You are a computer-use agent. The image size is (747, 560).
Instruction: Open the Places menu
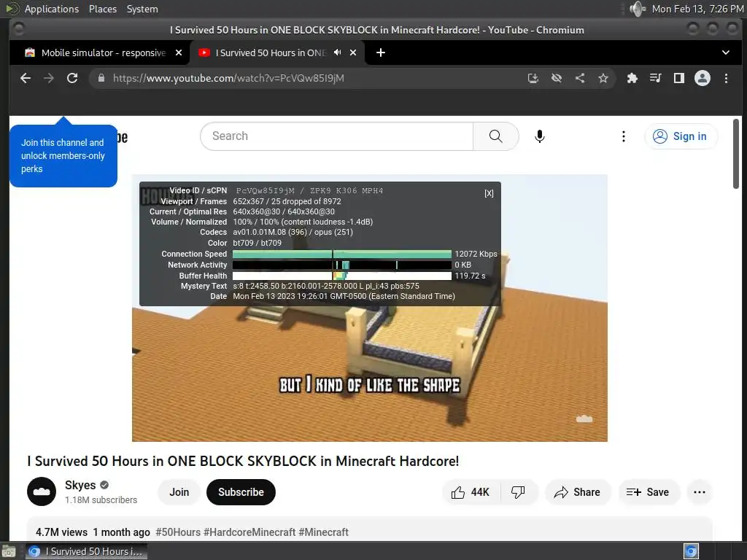pyautogui.click(x=102, y=9)
